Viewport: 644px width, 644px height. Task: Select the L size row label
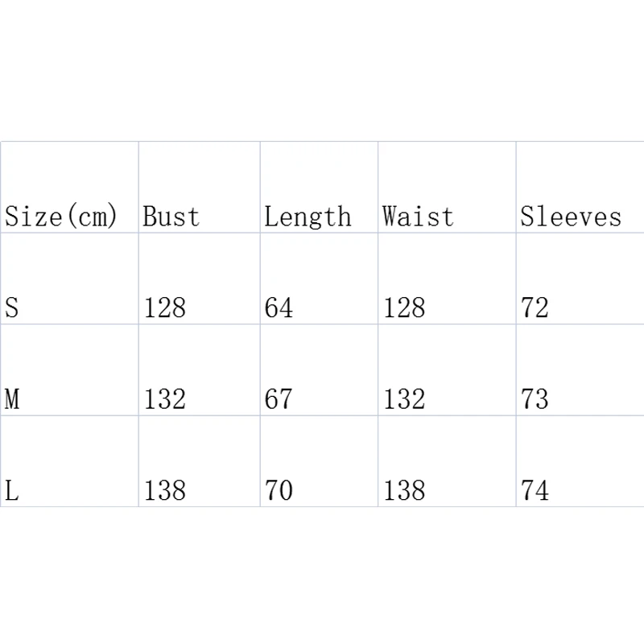coord(12,489)
